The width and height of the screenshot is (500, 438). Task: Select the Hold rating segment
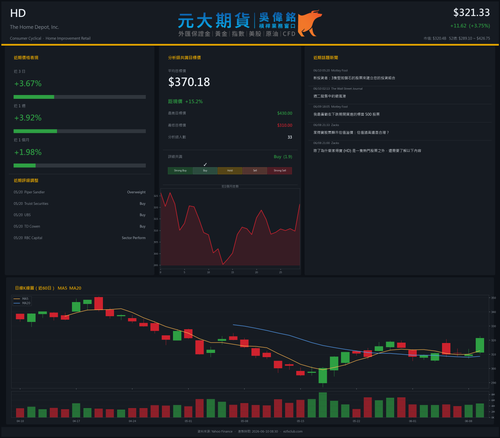[x=230, y=171]
